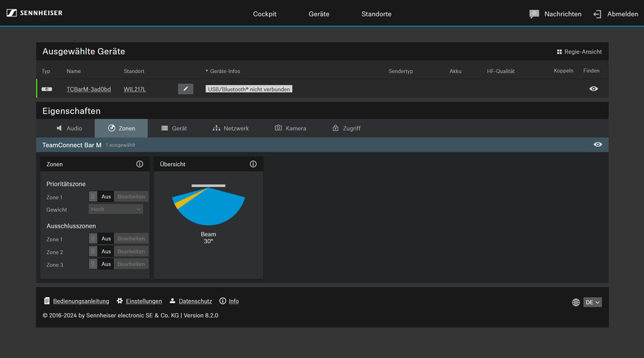Click the Bedienungsanleitung document icon
Image resolution: width=644 pixels, height=358 pixels.
(47, 301)
